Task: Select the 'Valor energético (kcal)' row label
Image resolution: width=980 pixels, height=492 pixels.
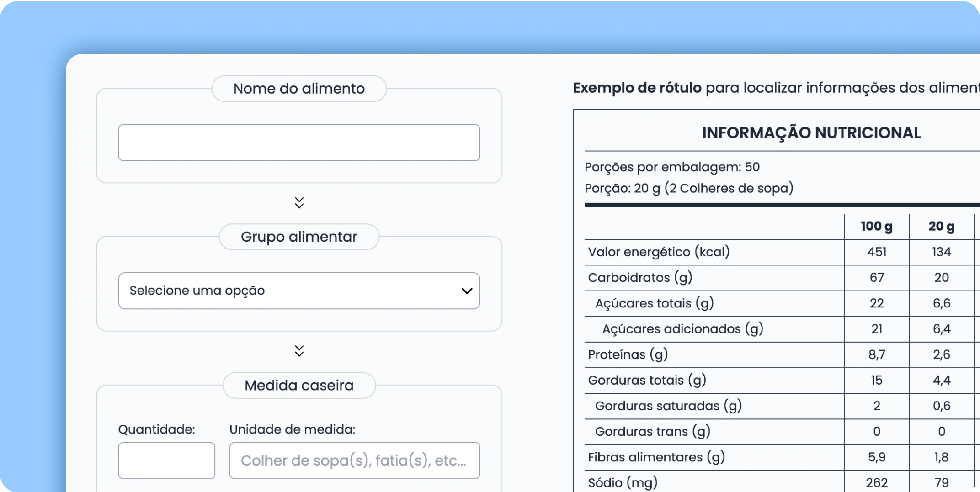Action: (x=659, y=252)
